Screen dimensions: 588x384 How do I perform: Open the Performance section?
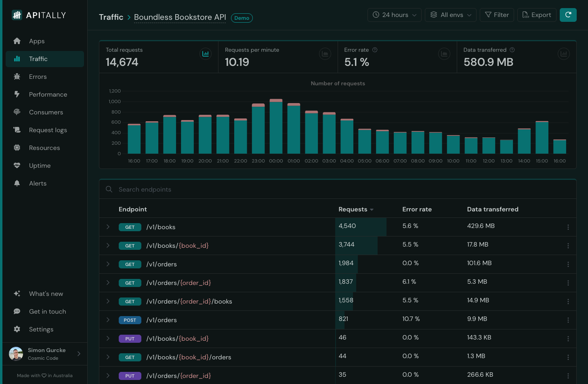[48, 94]
